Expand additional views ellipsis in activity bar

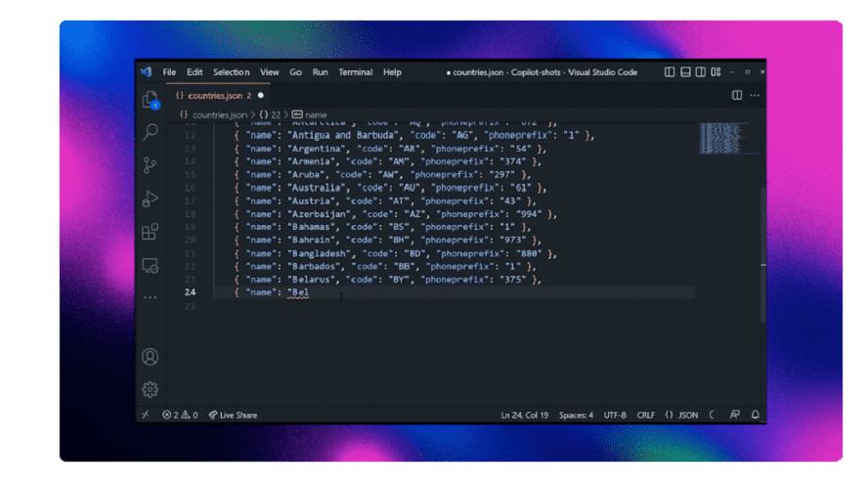(150, 297)
